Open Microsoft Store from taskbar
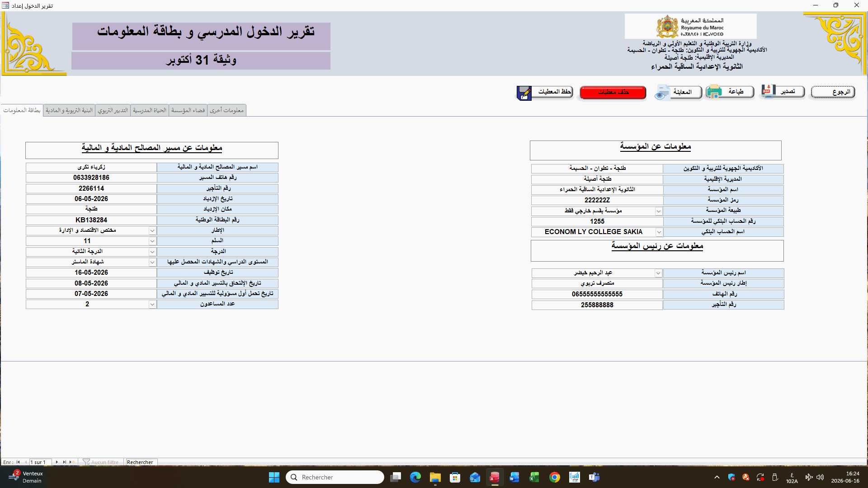 pos(455,477)
